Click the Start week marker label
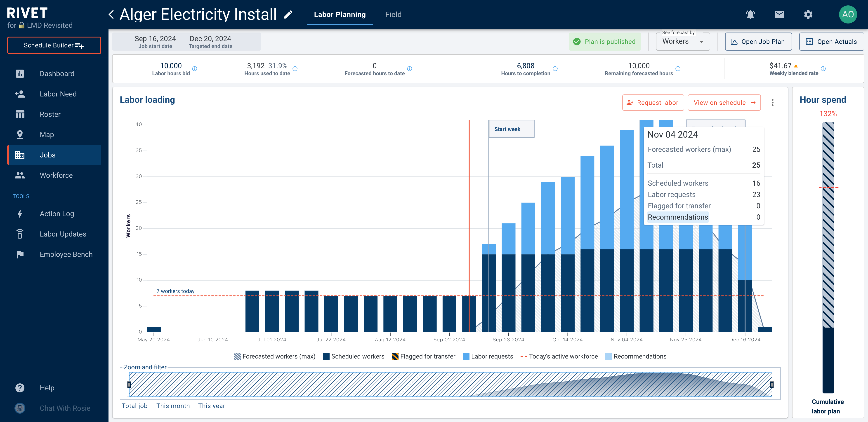The width and height of the screenshot is (868, 422). (511, 129)
